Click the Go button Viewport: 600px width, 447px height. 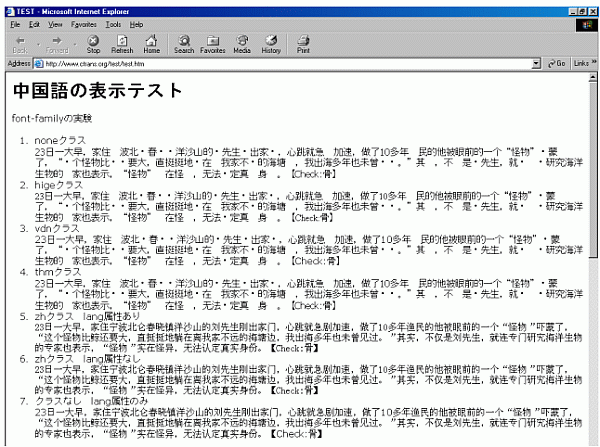coord(557,64)
